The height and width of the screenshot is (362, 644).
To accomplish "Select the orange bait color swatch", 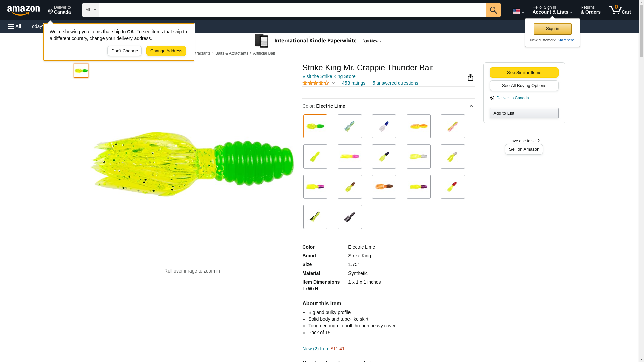I will tap(418, 126).
